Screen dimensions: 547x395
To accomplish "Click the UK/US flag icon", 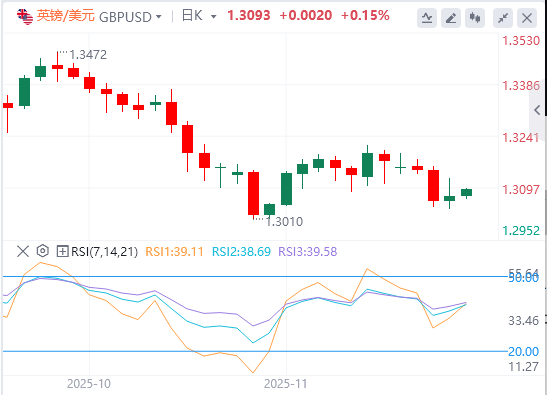I will click(25, 16).
